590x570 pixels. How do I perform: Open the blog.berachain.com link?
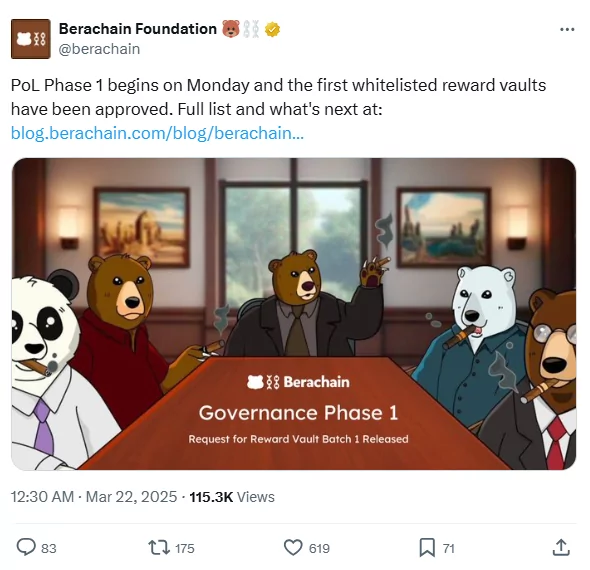(x=157, y=133)
